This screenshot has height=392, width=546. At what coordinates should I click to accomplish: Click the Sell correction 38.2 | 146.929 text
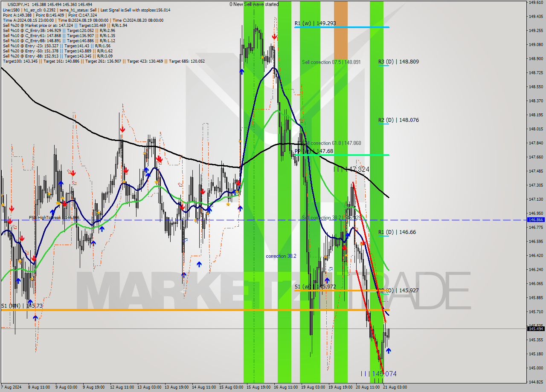tap(331, 218)
